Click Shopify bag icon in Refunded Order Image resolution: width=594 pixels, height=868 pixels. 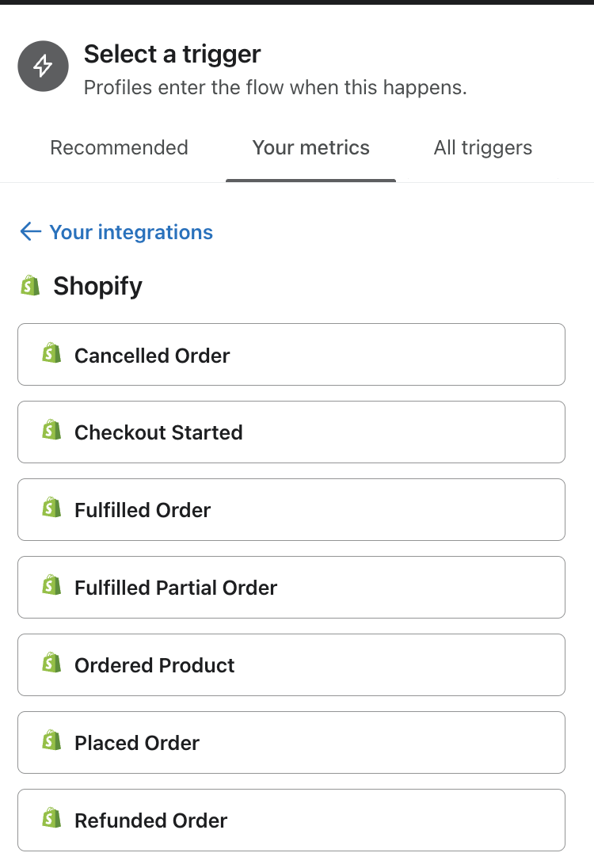point(51,819)
